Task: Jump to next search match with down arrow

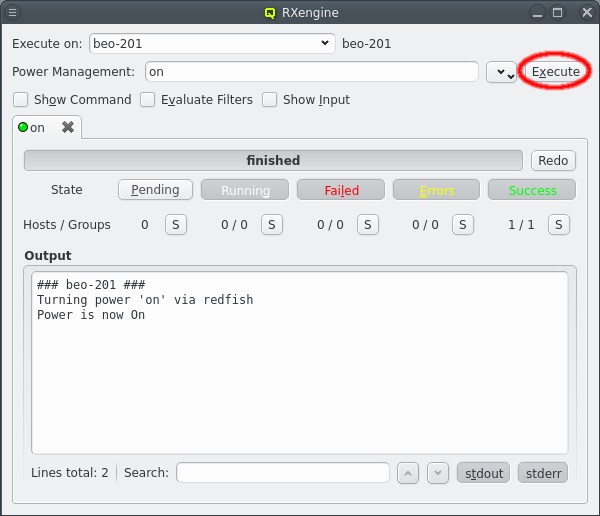Action: click(438, 473)
